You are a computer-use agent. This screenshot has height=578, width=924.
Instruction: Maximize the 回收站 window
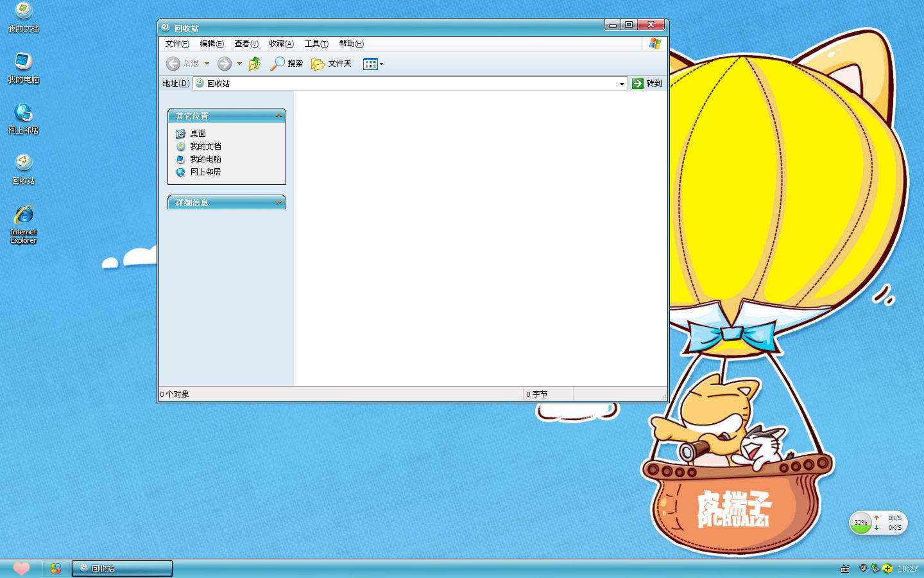pyautogui.click(x=629, y=24)
